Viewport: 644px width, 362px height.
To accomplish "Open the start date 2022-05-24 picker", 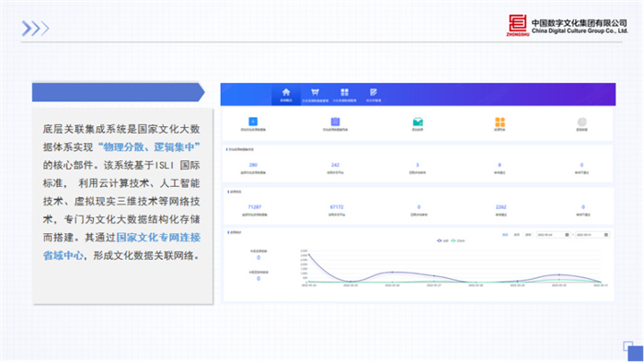I will (x=553, y=235).
